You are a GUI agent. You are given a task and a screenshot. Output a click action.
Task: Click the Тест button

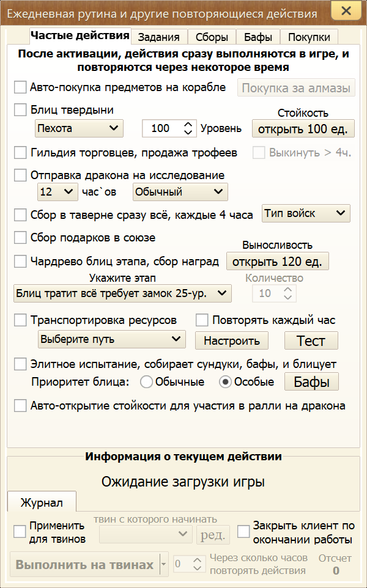(311, 340)
